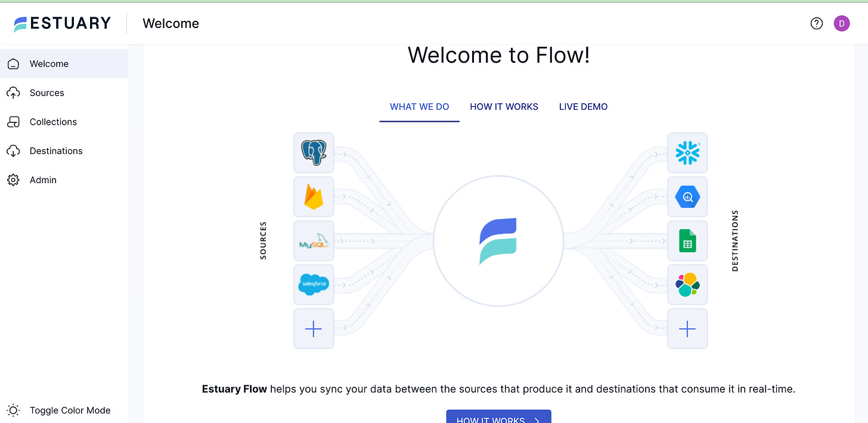Click the Sources cloud upload icon
Viewport: 868px width, 423px height.
pyautogui.click(x=13, y=93)
